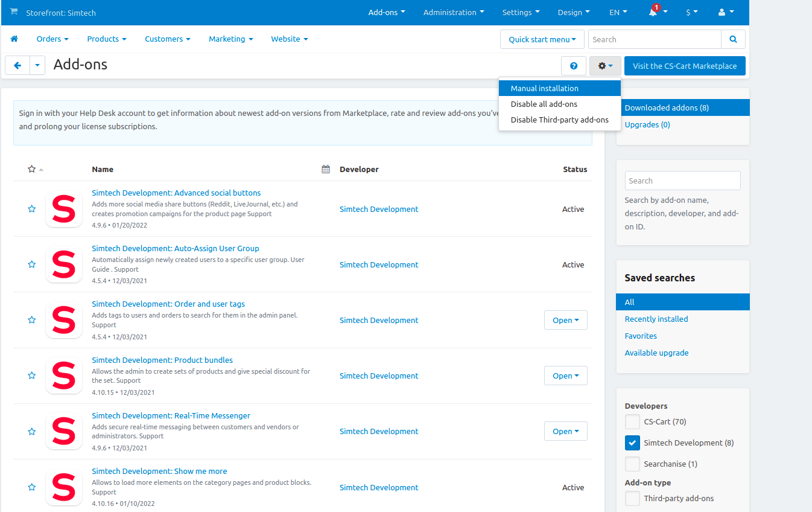Image resolution: width=812 pixels, height=512 pixels.
Task: Select the All saved search
Action: (x=683, y=302)
